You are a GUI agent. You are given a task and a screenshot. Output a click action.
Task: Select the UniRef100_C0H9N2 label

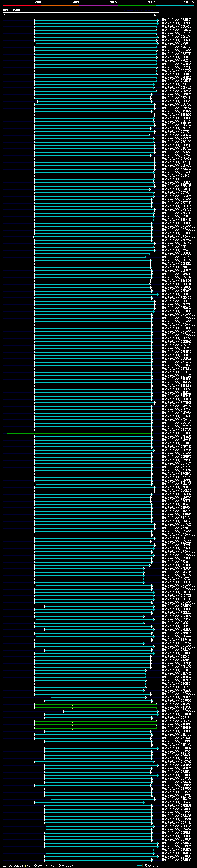[177, 440]
